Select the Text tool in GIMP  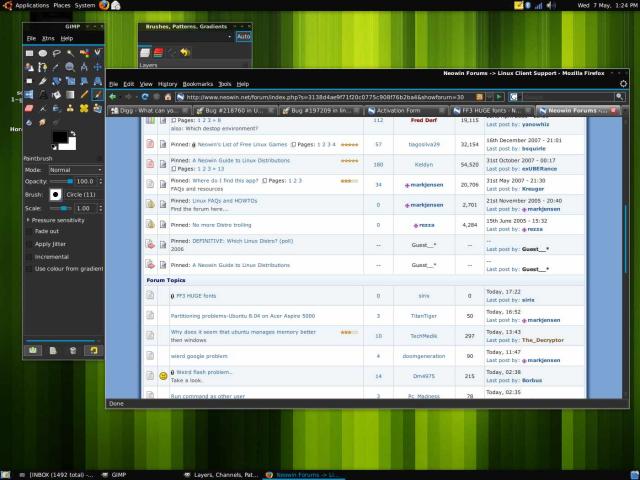point(43,95)
